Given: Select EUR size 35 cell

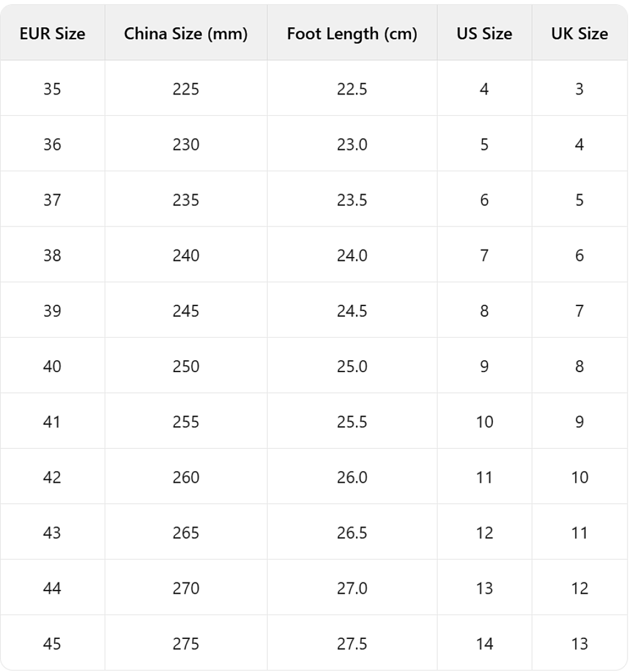Looking at the screenshot, I should point(52,89).
